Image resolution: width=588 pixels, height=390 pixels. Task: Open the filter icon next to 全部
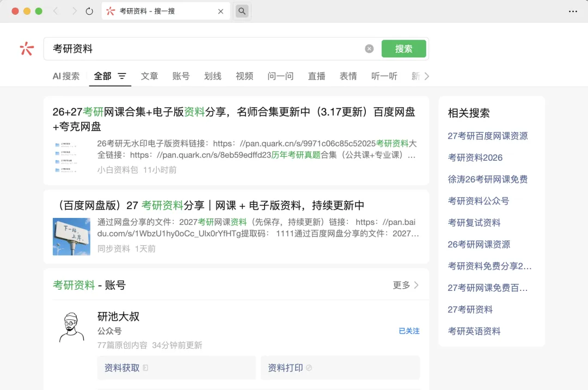(122, 76)
